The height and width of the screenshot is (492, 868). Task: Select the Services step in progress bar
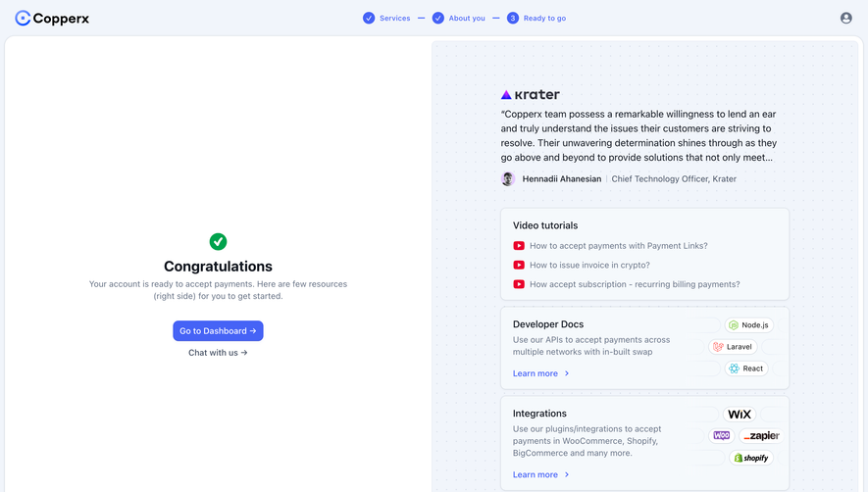point(386,19)
